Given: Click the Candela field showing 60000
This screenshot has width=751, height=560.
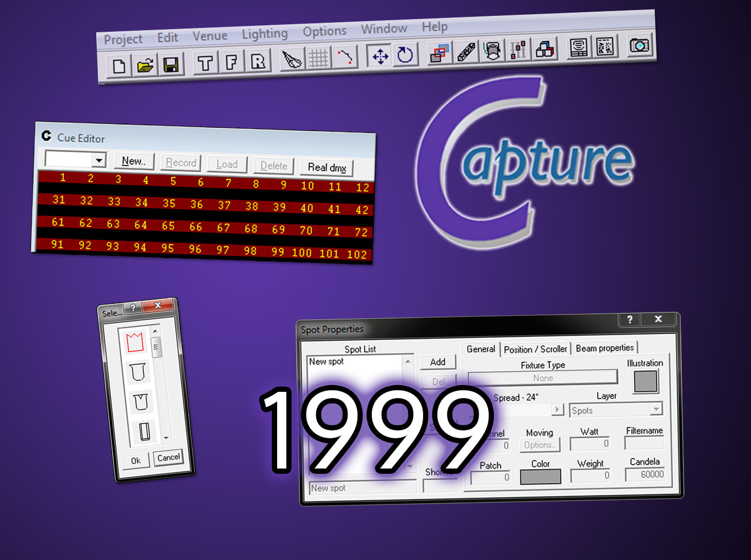Looking at the screenshot, I should 645,474.
